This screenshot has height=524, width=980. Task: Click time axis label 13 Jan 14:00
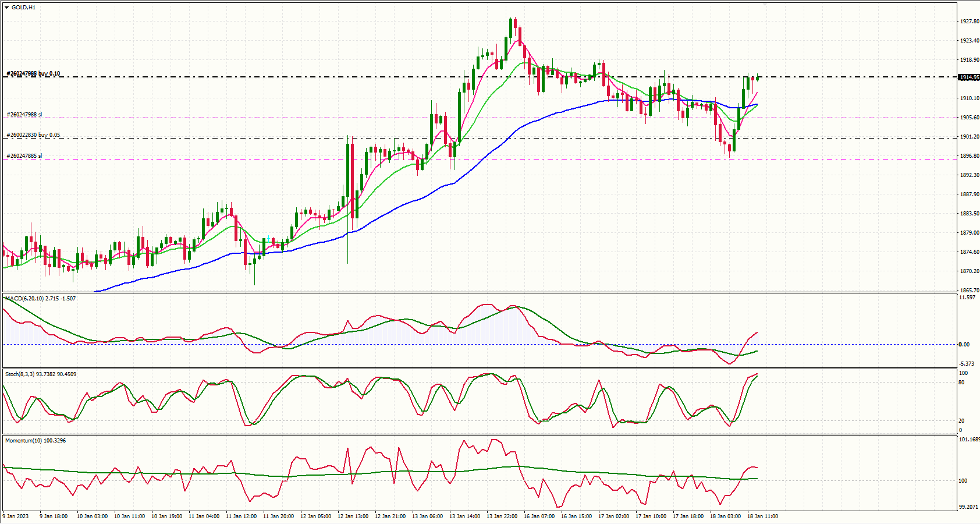(x=464, y=516)
